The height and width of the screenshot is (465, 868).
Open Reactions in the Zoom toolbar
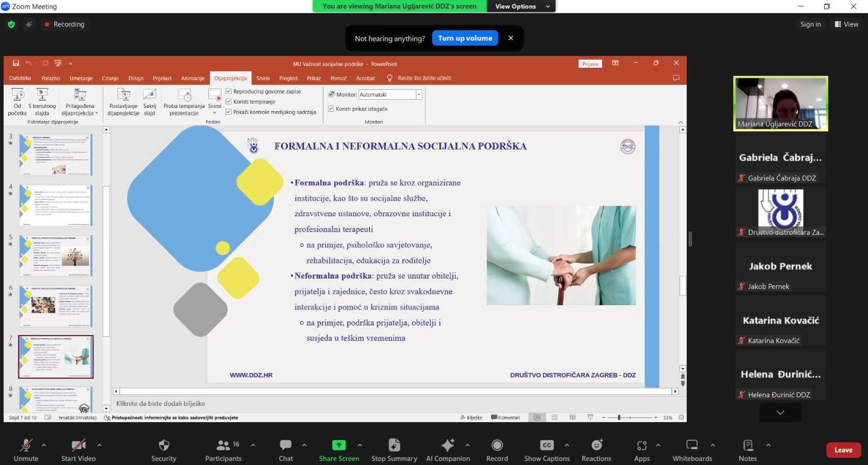point(596,445)
